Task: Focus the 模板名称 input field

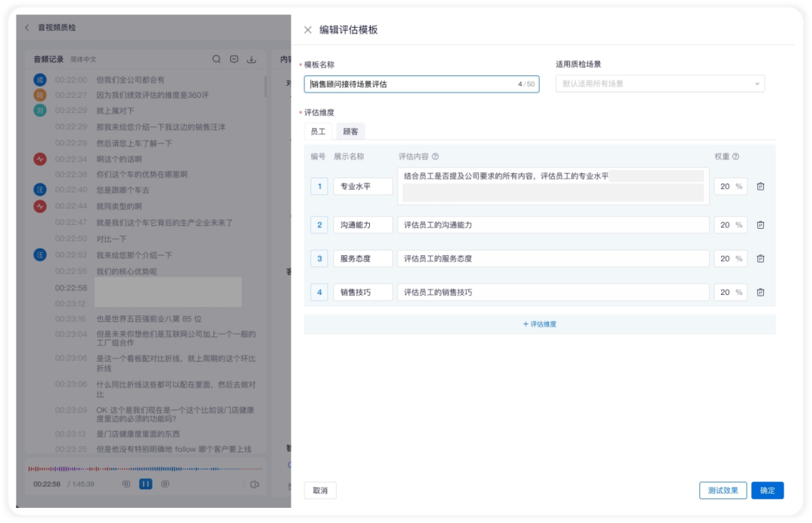Action: [422, 84]
